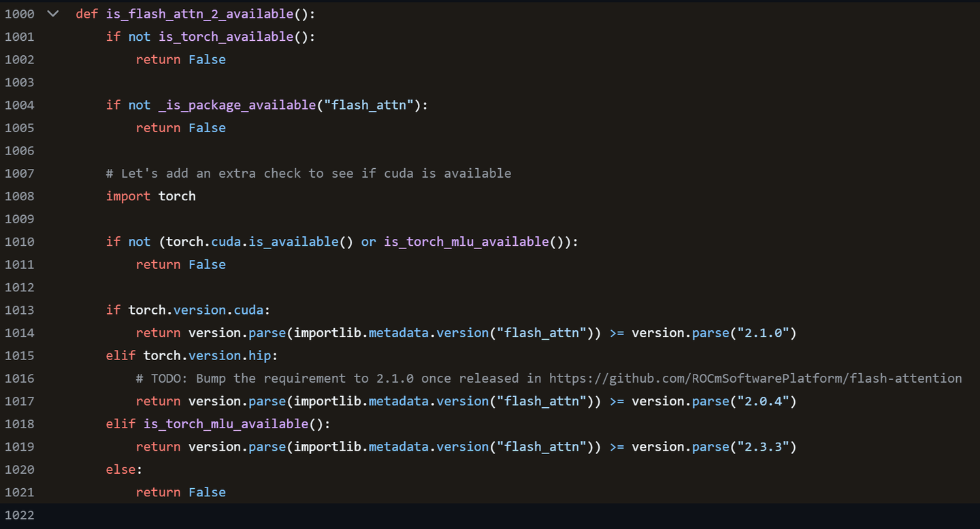Click is_torch_mlu_available call on line 1010

click(x=466, y=241)
